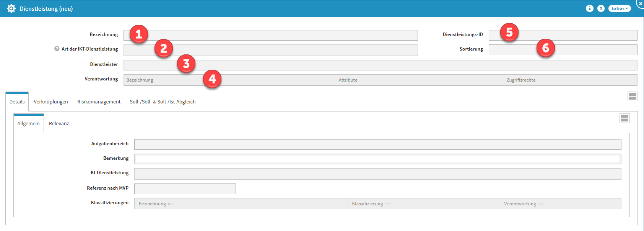Click Bezeichnung header in Verantwortung table
Image resolution: width=644 pixels, height=231 pixels.
click(x=140, y=80)
